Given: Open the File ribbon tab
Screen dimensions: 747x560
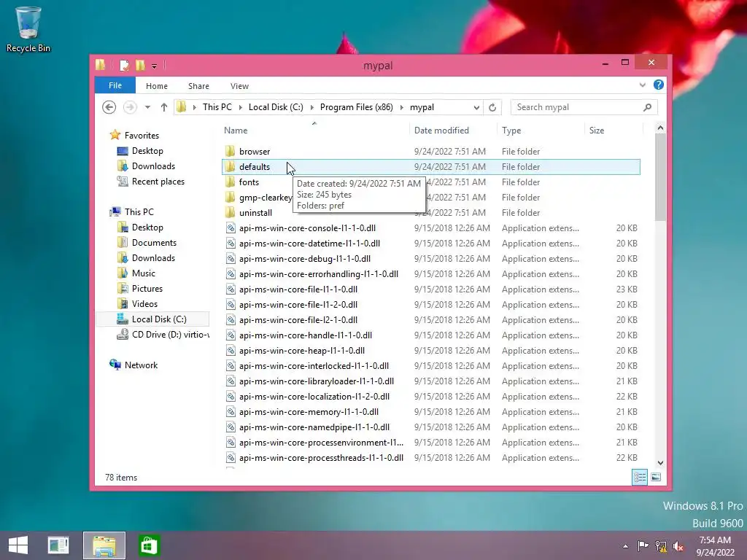Looking at the screenshot, I should pyautogui.click(x=115, y=85).
